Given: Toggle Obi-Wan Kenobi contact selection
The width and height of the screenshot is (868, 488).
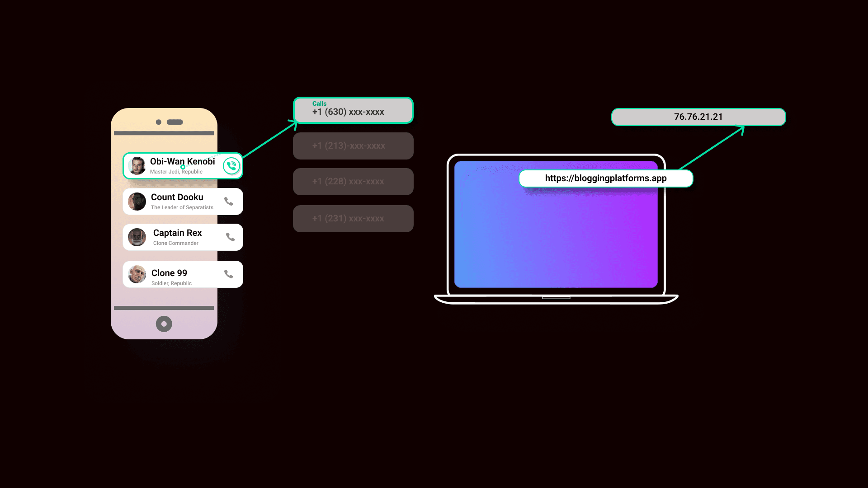Looking at the screenshot, I should click(183, 165).
